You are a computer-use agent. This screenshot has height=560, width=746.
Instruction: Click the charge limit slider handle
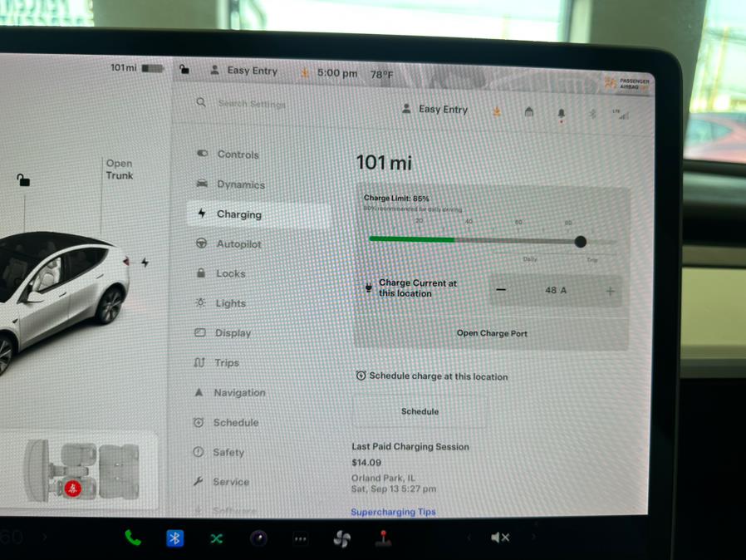(x=580, y=241)
